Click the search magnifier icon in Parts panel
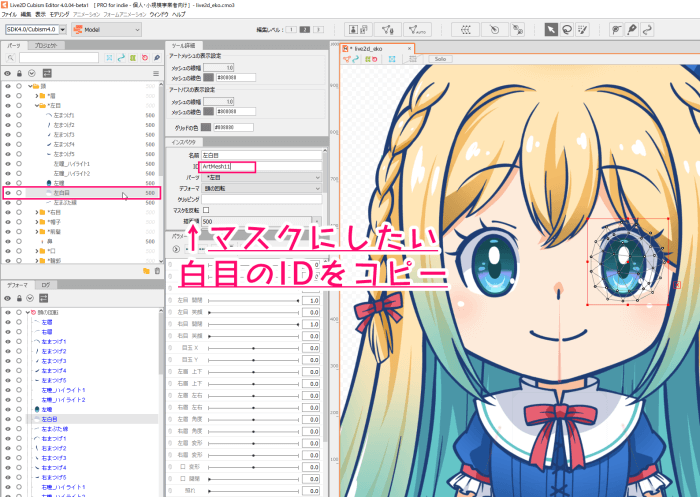The image size is (700, 497). click(x=10, y=58)
